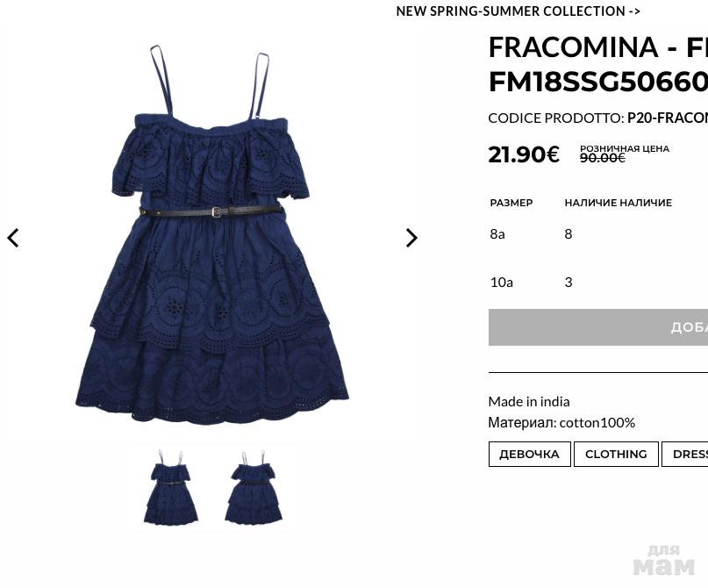Click the previous image left arrow
This screenshot has height=588, width=708.
[x=13, y=238]
